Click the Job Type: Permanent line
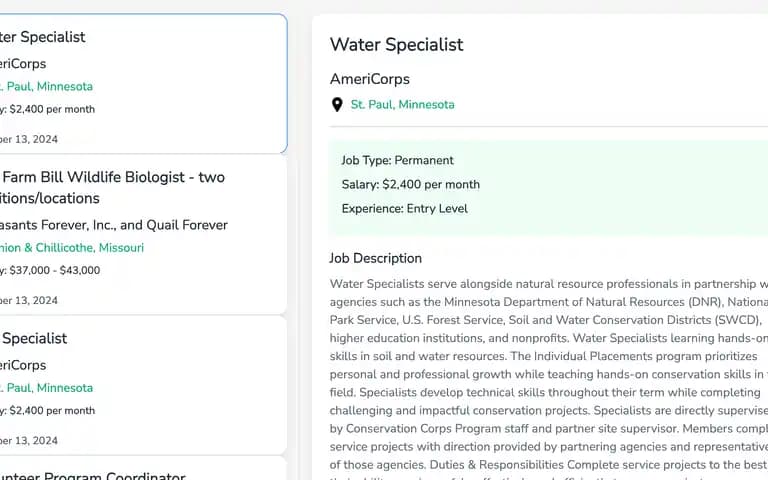The height and width of the screenshot is (480, 768). click(x=397, y=160)
